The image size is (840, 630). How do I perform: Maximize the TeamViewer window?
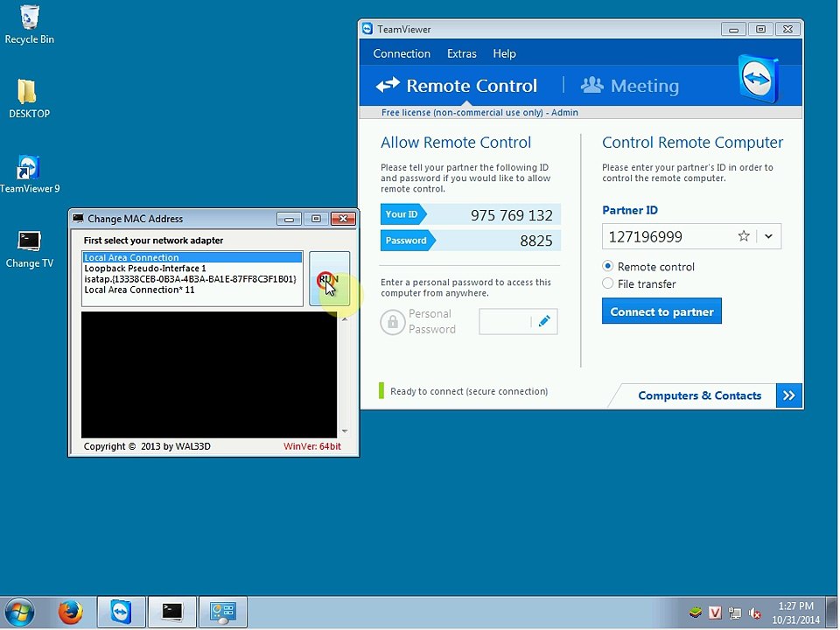760,30
